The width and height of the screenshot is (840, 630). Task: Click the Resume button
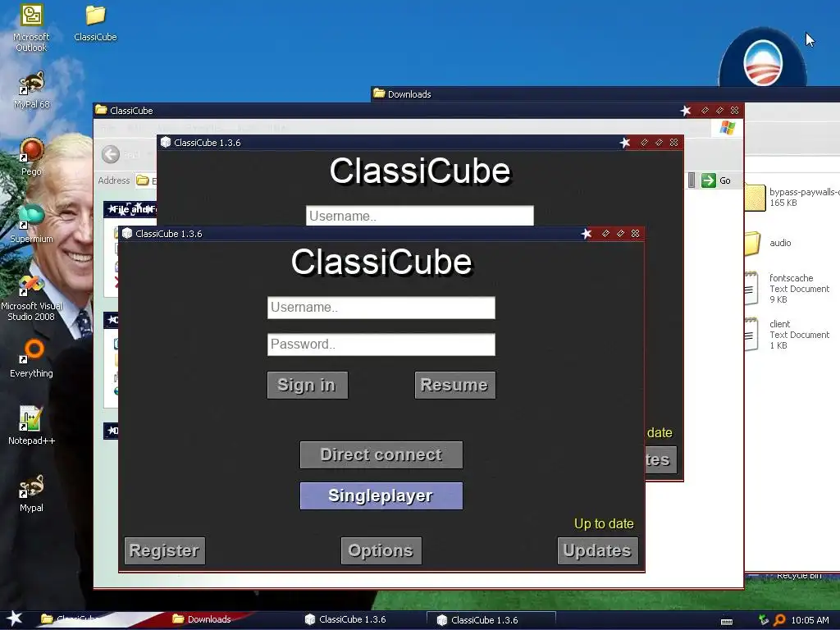[454, 385]
